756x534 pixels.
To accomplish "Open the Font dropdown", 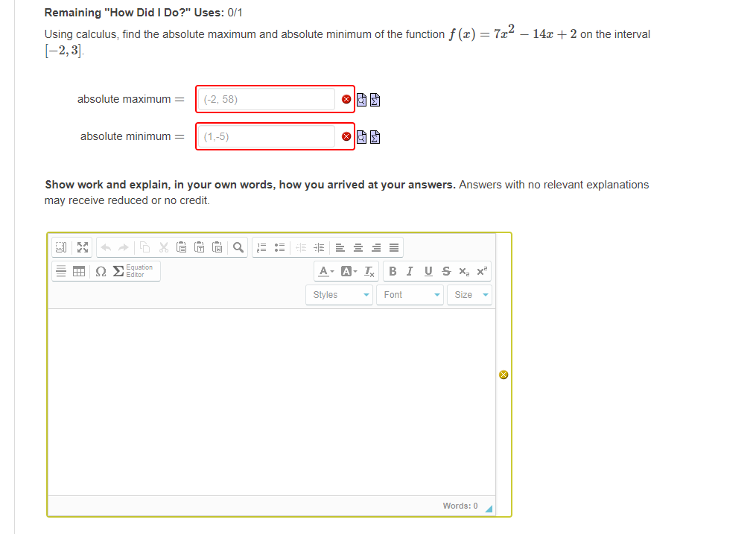I will (410, 294).
